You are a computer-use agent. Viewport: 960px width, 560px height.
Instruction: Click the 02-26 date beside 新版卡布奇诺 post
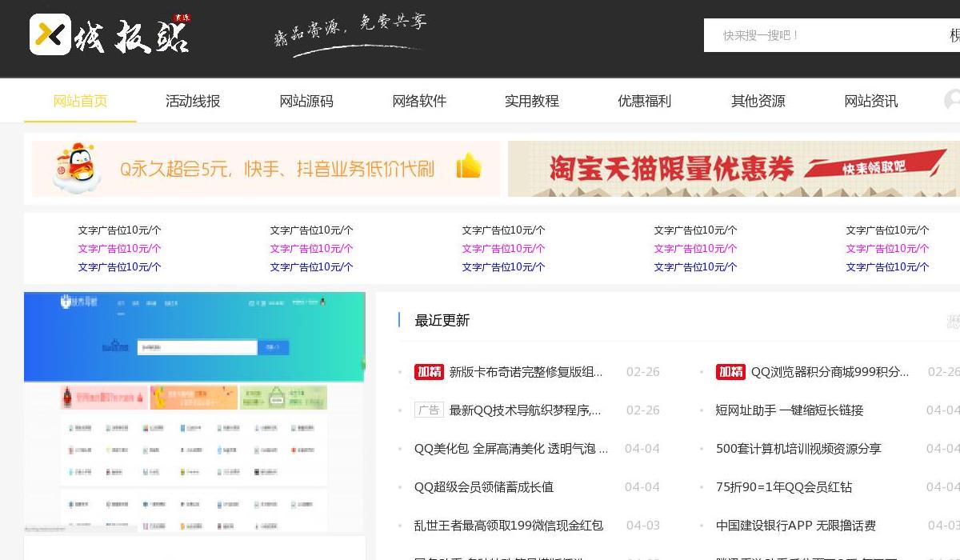(x=643, y=372)
